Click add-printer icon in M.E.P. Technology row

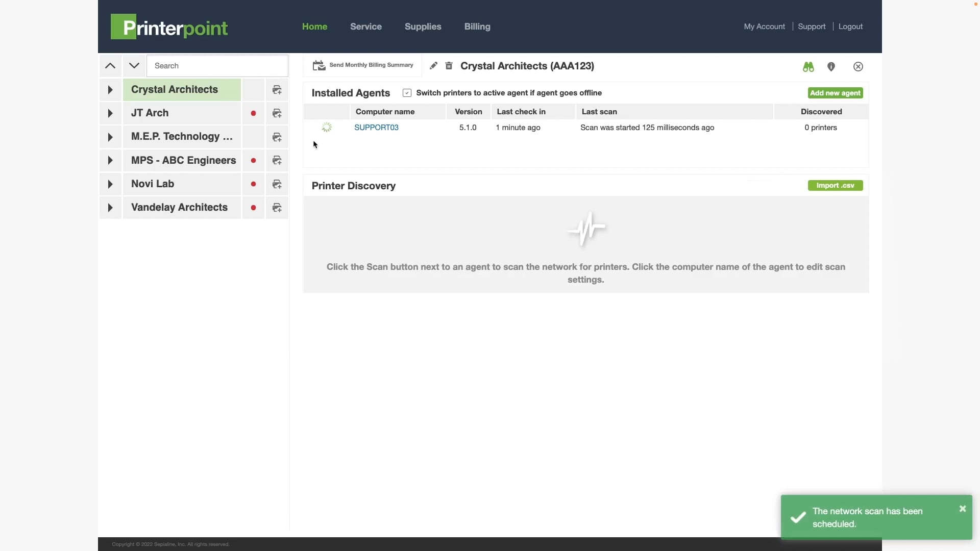coord(277,137)
